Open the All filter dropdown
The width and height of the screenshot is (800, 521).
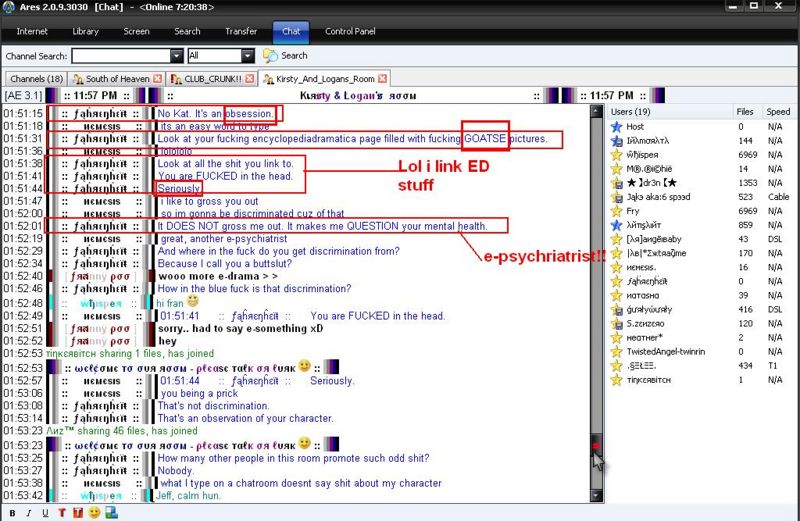tap(247, 56)
